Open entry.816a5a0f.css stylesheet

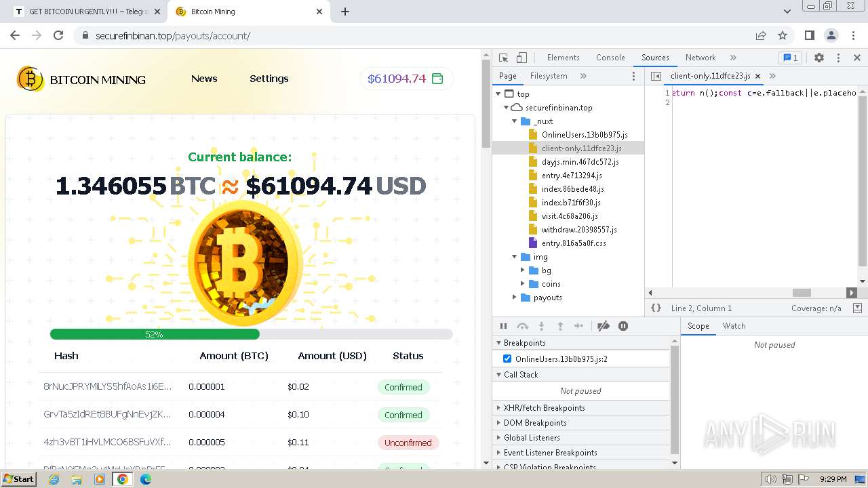point(574,243)
